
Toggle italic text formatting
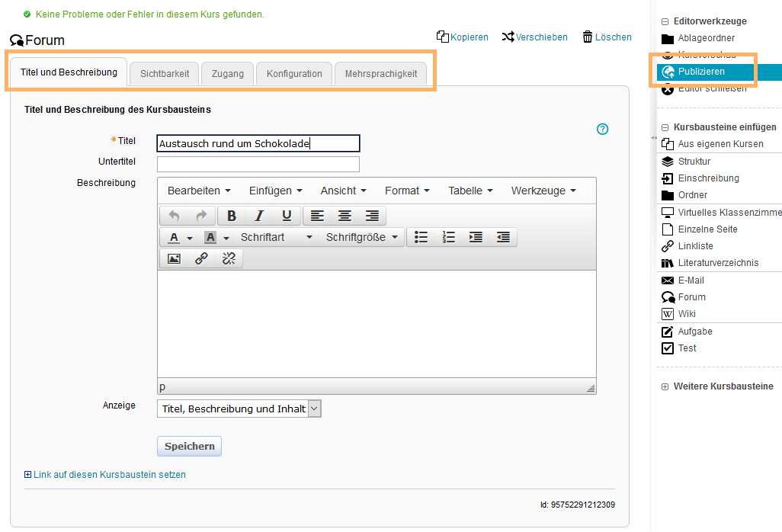(258, 216)
